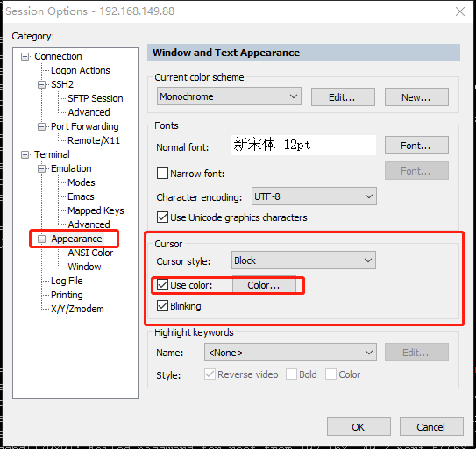
Task: Select Log File in category tree
Action: click(x=67, y=281)
